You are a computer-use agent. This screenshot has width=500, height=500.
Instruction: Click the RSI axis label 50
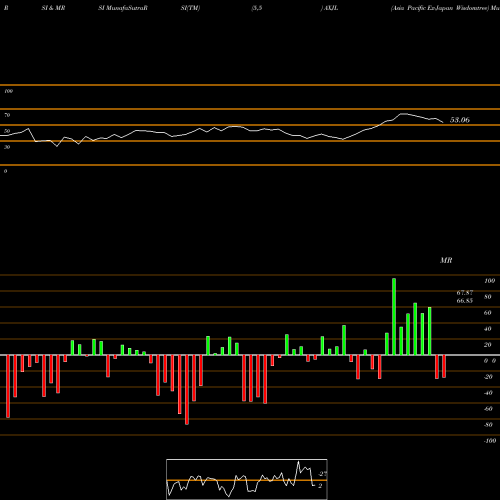pyautogui.click(x=7, y=131)
